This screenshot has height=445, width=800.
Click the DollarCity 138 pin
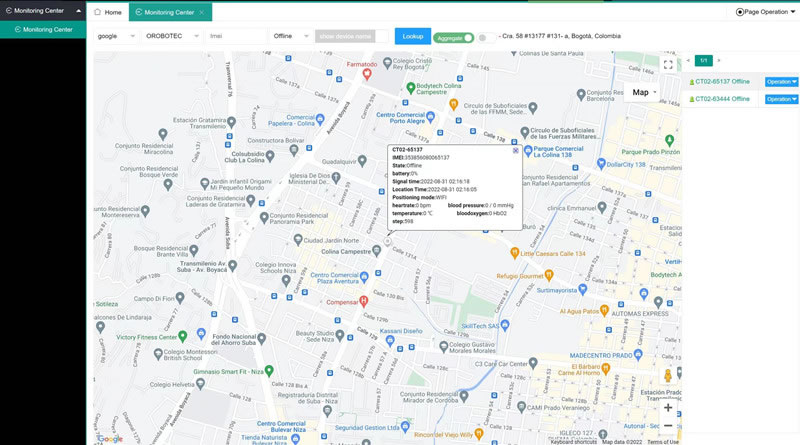pyautogui.click(x=601, y=164)
